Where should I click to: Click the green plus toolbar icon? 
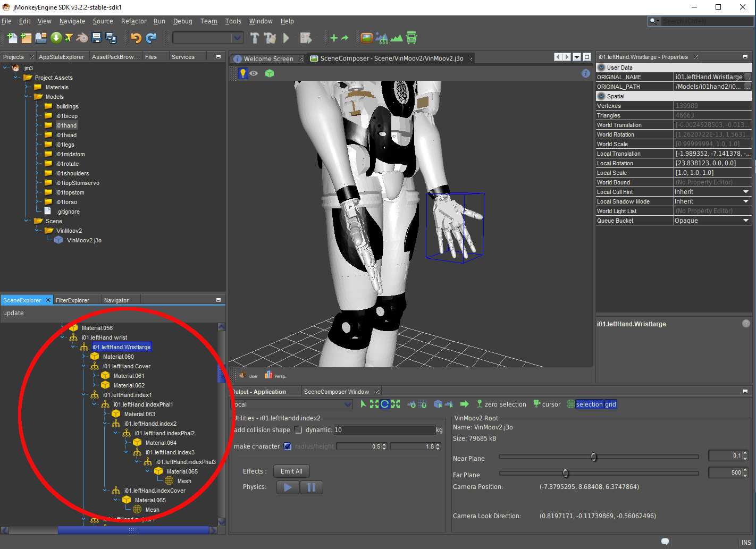coord(334,38)
